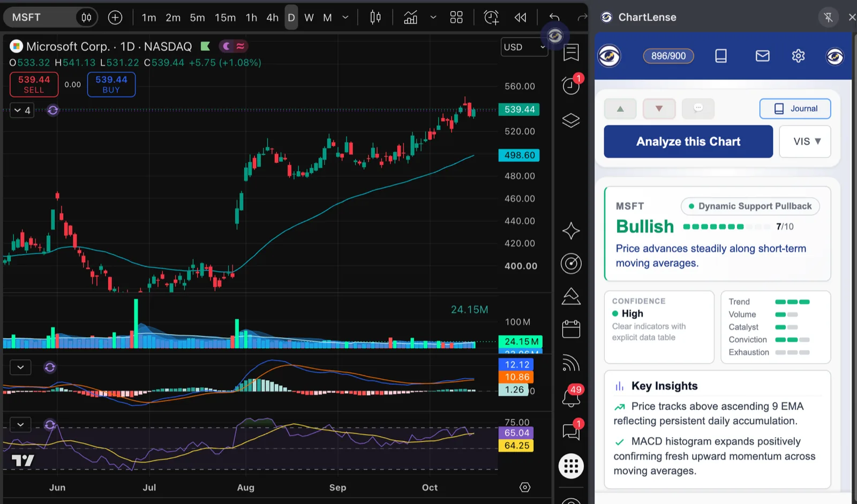Screen dimensions: 857x504
Task: Open the ChartLense mail envelope icon
Action: pos(762,56)
